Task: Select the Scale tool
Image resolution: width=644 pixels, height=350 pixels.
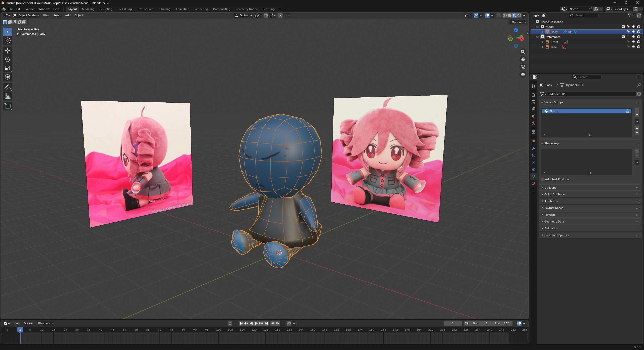Action: 8,68
